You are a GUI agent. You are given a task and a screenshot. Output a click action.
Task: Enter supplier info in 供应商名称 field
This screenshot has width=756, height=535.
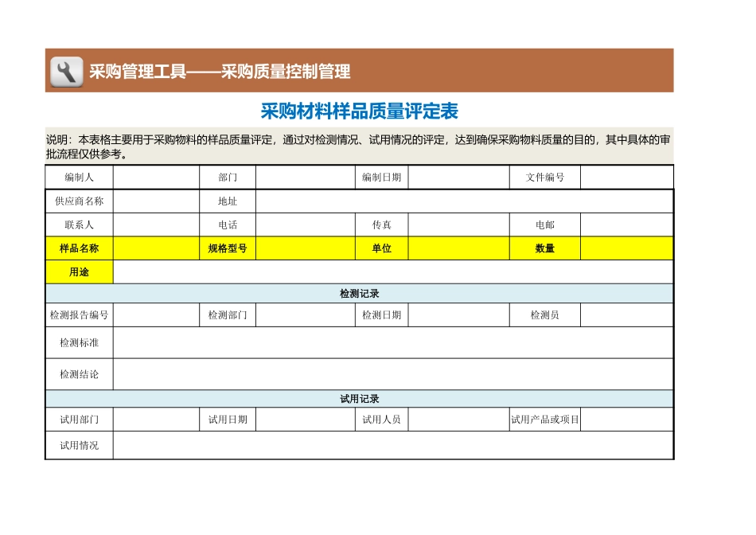coord(154,201)
